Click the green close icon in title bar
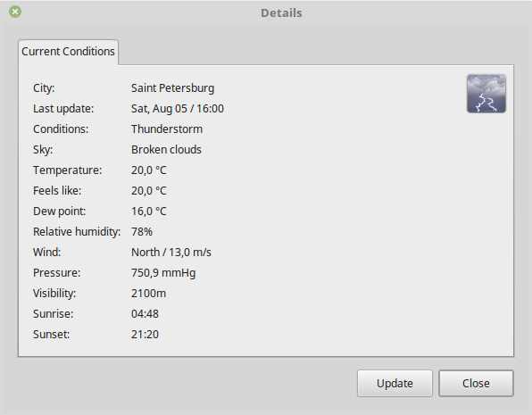Screen dimensions: 532x415 pos(15,12)
